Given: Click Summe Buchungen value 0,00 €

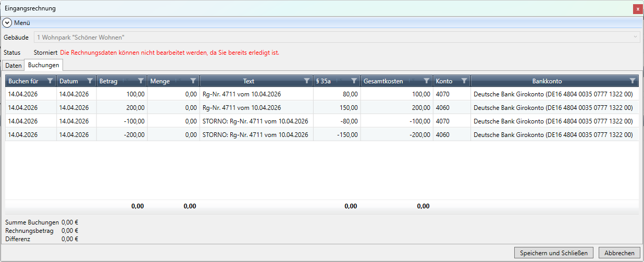Looking at the screenshot, I should pyautogui.click(x=70, y=222).
